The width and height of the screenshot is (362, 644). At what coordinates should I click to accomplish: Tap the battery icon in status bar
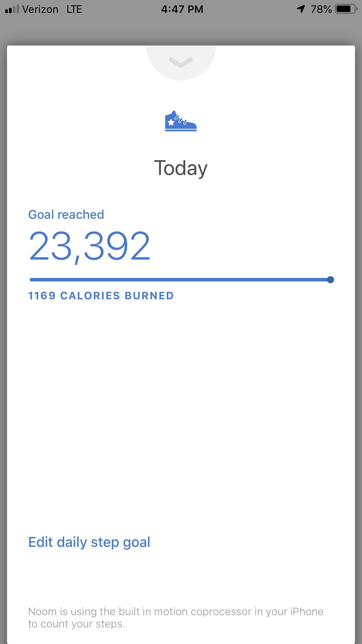coord(346,9)
